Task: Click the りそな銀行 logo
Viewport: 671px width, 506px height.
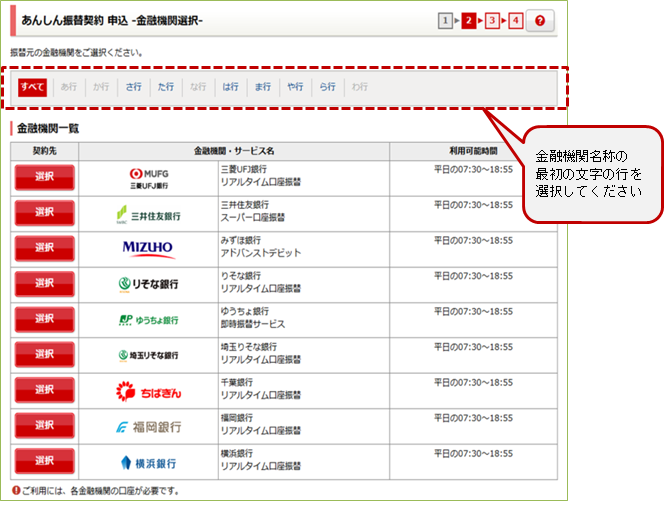Action: point(148,284)
